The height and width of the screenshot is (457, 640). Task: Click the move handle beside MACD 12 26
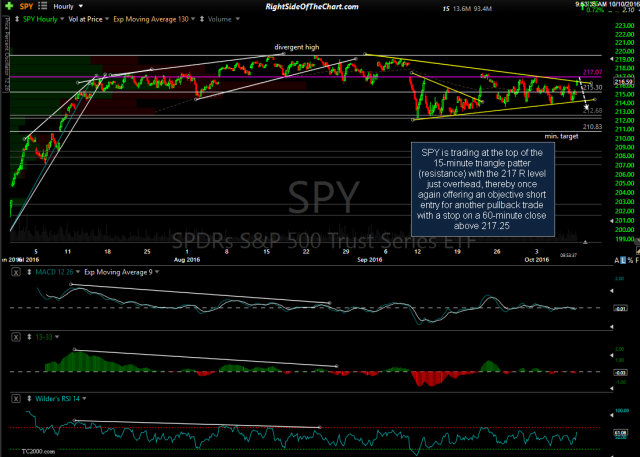[29, 272]
